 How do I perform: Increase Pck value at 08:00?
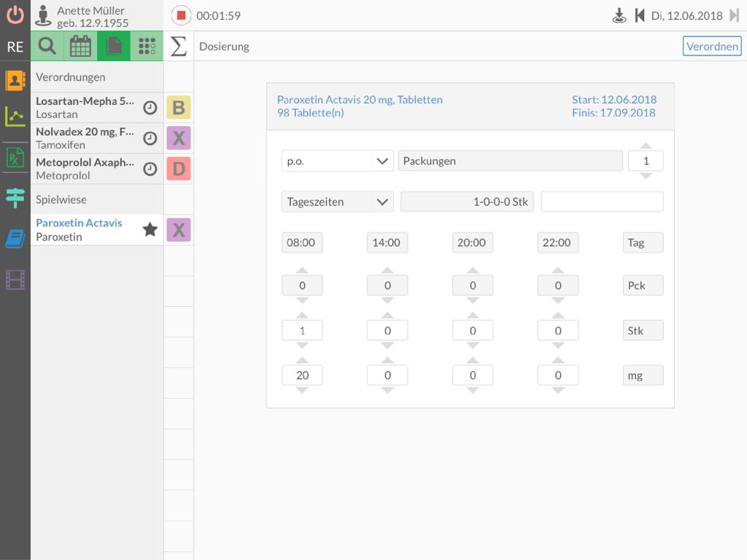coord(302,270)
